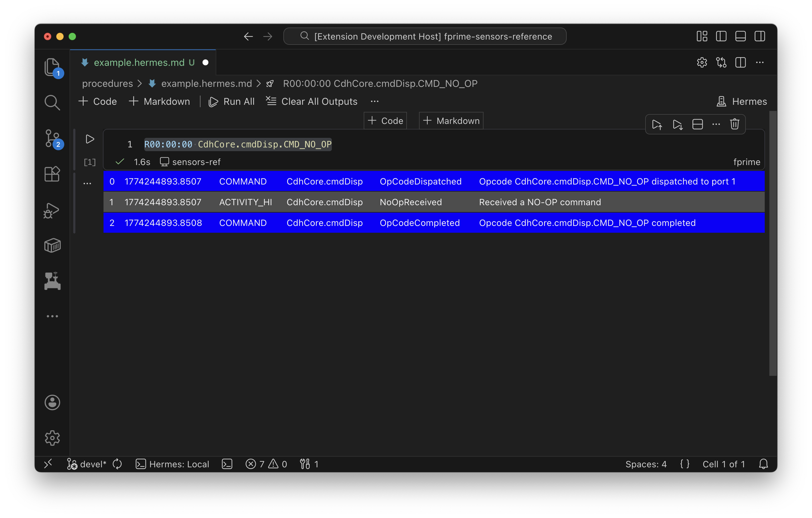Open the Explorer view in activity bar
The image size is (812, 518).
click(52, 67)
